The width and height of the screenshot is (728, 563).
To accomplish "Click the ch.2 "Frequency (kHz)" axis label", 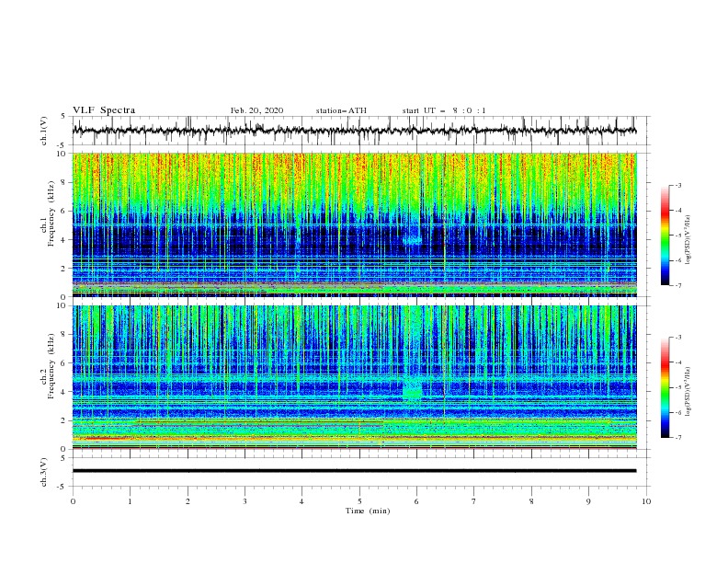I will pyautogui.click(x=51, y=368).
